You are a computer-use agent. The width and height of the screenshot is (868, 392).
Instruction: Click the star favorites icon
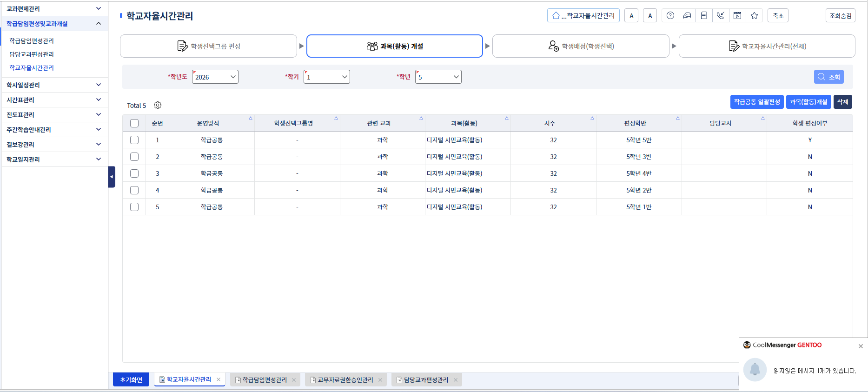[x=754, y=15]
